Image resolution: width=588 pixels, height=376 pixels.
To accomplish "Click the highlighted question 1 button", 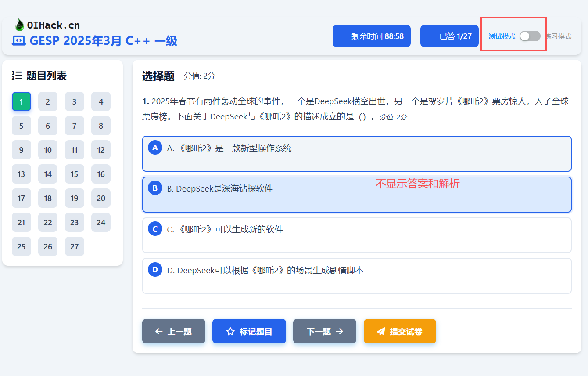I will pyautogui.click(x=22, y=101).
